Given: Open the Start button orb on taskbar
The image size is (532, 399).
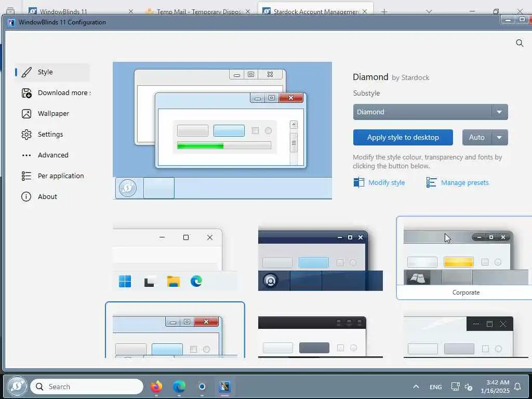Looking at the screenshot, I should [x=17, y=387].
